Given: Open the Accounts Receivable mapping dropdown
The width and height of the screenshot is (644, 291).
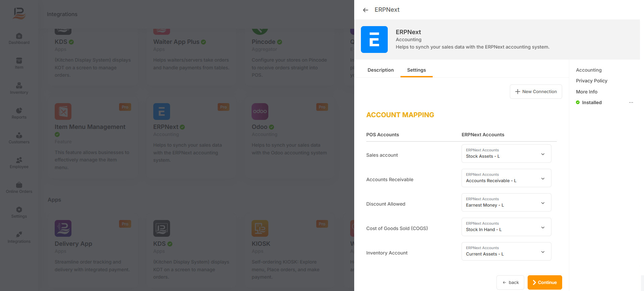Looking at the screenshot, I should click(506, 178).
